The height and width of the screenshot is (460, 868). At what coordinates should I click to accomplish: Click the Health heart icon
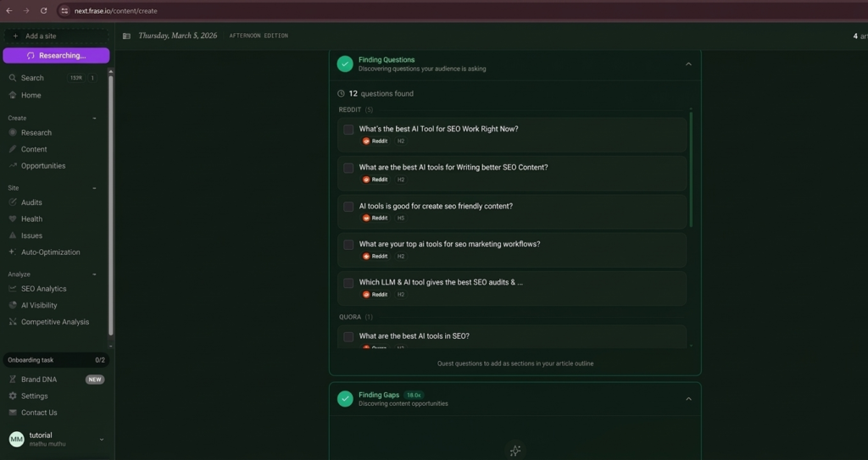13,219
